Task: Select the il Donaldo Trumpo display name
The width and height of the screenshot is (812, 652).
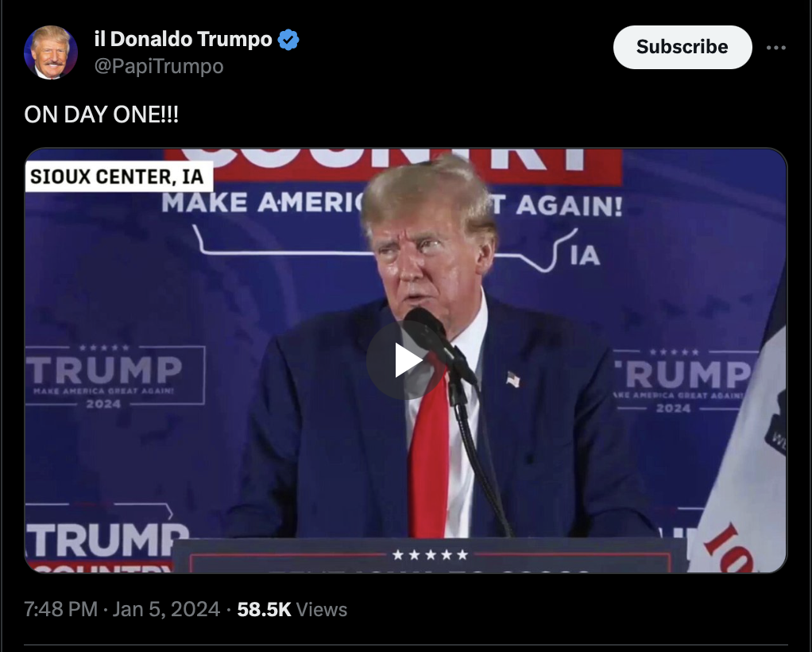Action: (183, 40)
